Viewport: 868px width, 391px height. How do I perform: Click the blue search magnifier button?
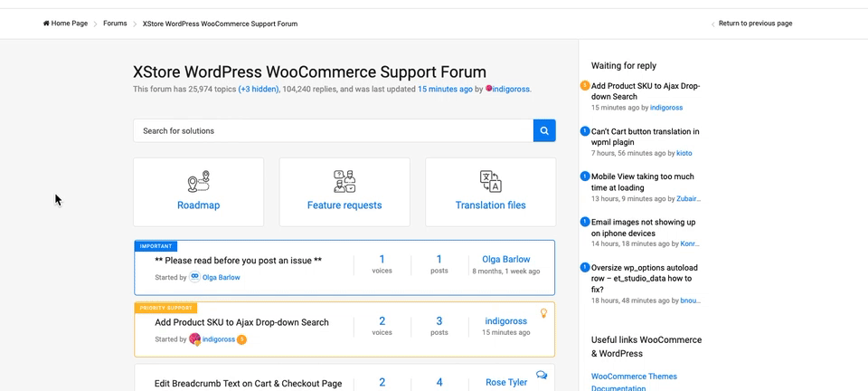(x=544, y=130)
